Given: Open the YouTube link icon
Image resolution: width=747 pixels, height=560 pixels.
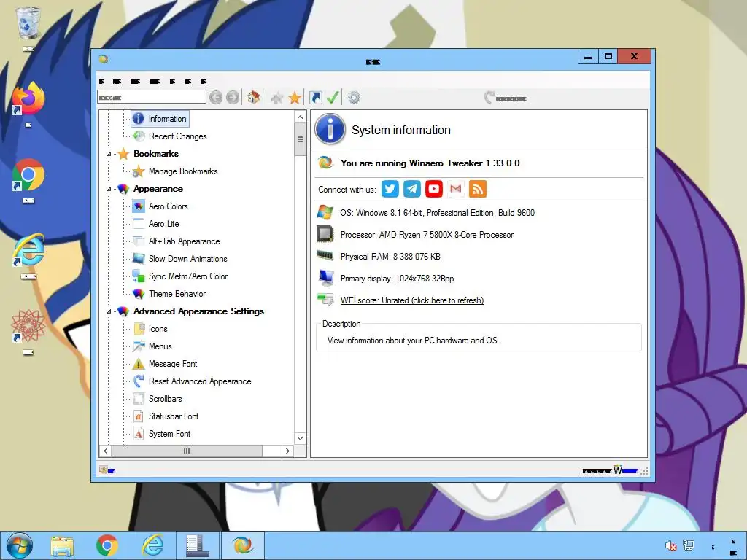Looking at the screenshot, I should click(434, 189).
